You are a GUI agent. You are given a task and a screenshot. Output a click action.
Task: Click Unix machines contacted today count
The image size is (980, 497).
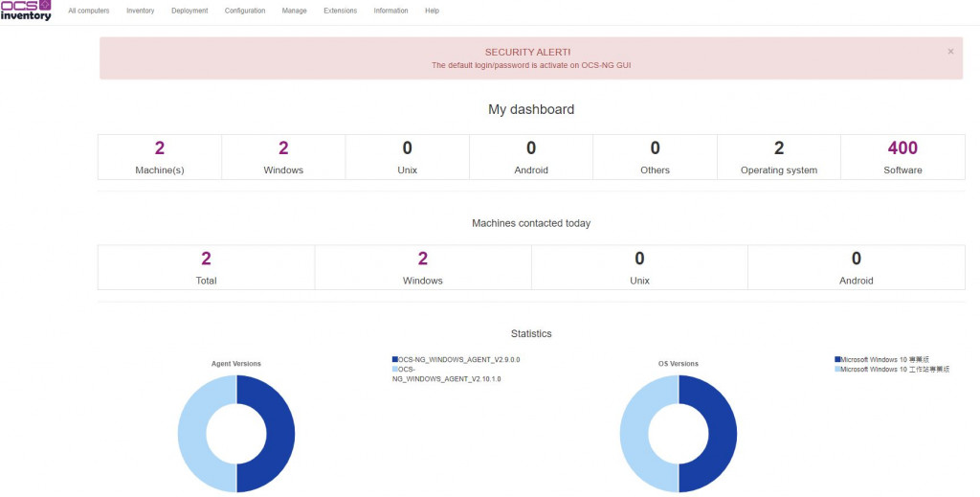(x=639, y=259)
